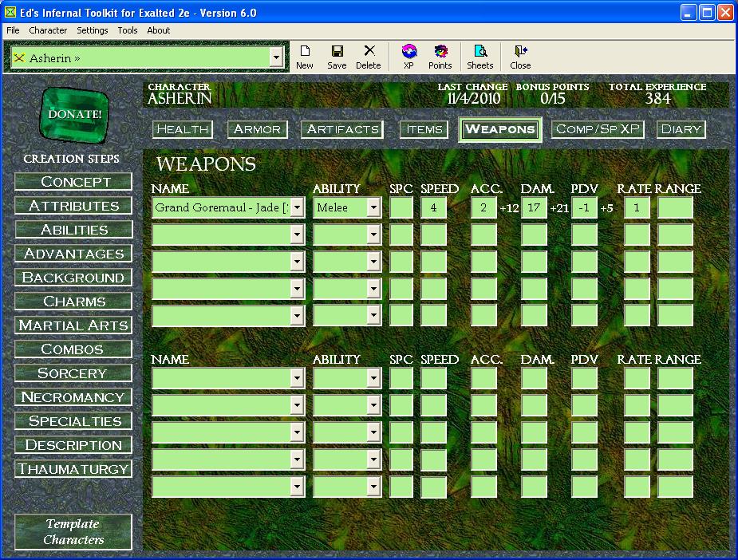The height and width of the screenshot is (560, 738).
Task: Click the +21 damage total
Action: click(559, 208)
